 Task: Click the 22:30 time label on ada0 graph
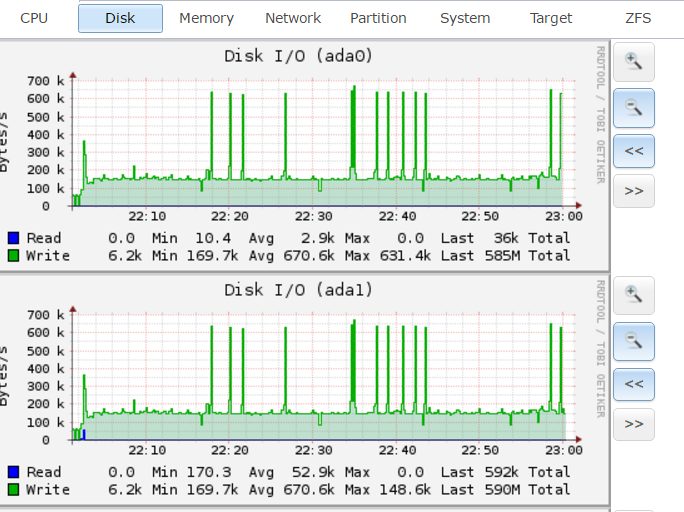point(314,216)
